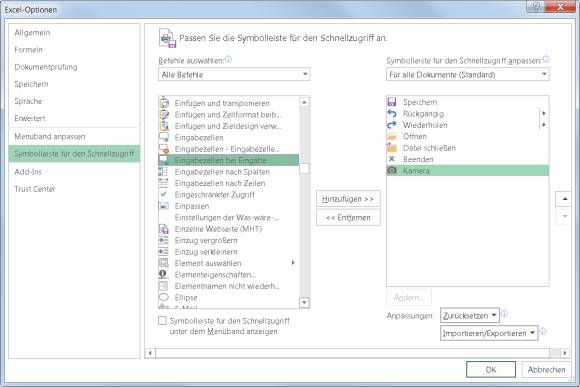Click the Ellipse shape icon
The width and height of the screenshot is (580, 387).
(x=163, y=297)
